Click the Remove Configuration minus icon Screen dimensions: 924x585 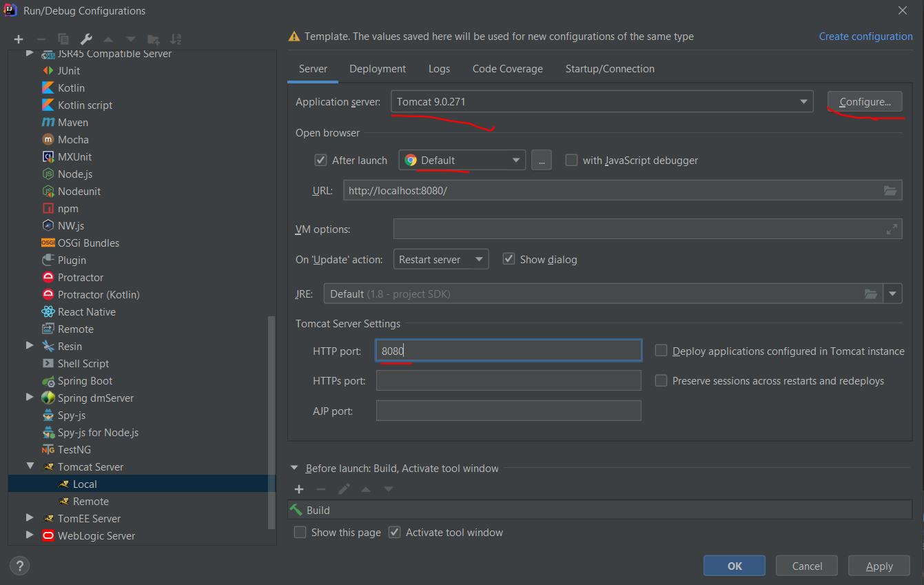41,39
